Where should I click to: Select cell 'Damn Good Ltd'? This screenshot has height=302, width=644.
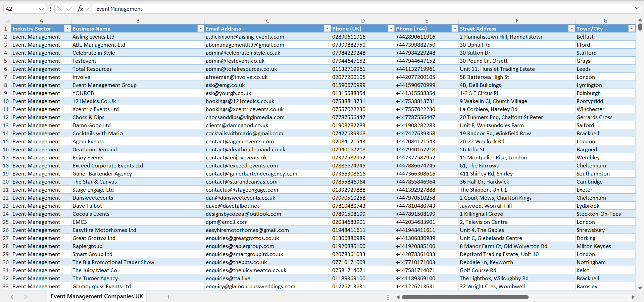138,125
